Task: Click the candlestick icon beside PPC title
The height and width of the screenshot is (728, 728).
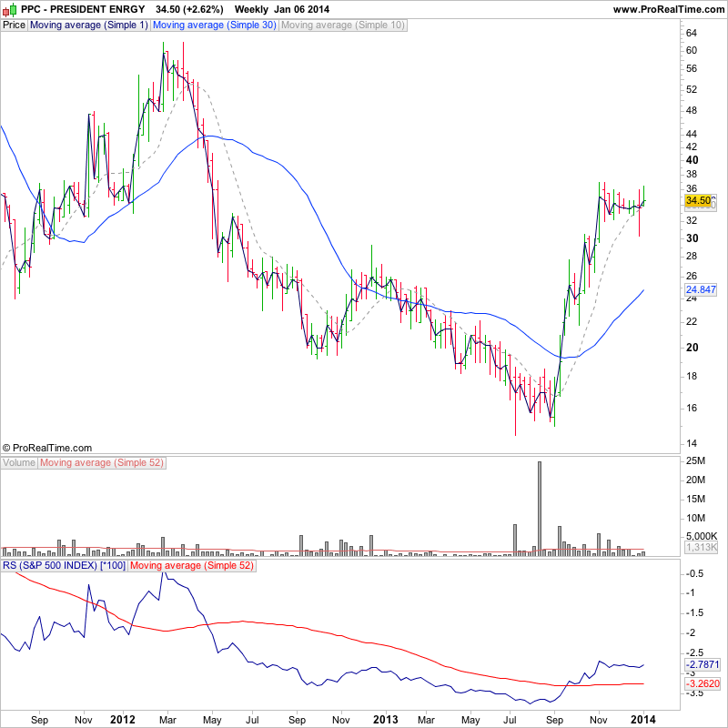Action: coord(9,9)
